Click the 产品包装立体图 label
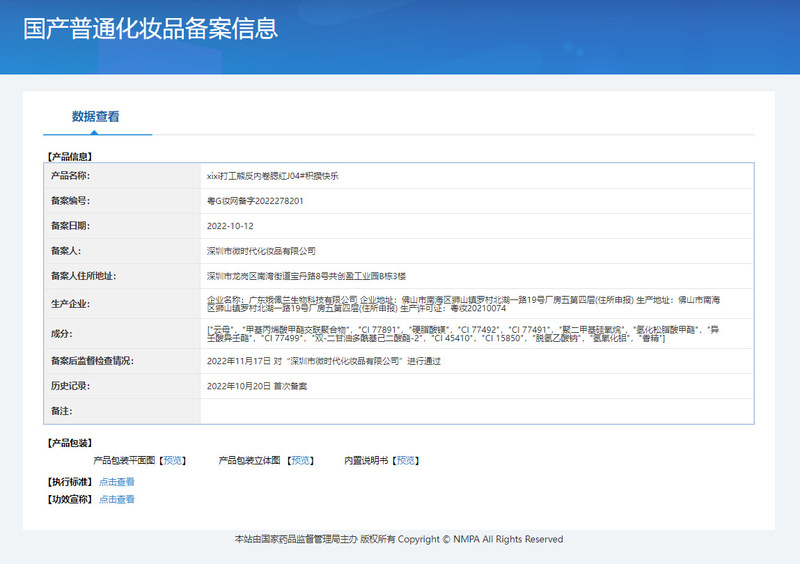The image size is (800, 564). pos(249,460)
